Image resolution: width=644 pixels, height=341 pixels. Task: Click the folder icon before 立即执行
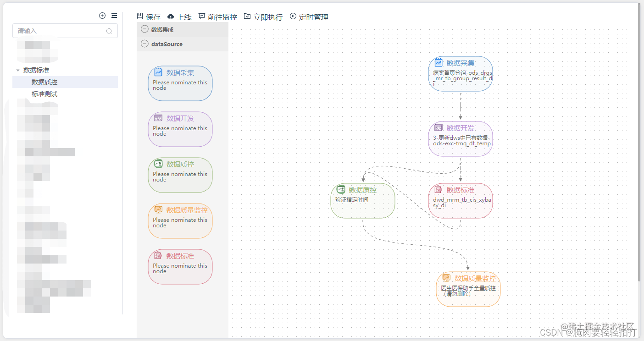pos(247,16)
